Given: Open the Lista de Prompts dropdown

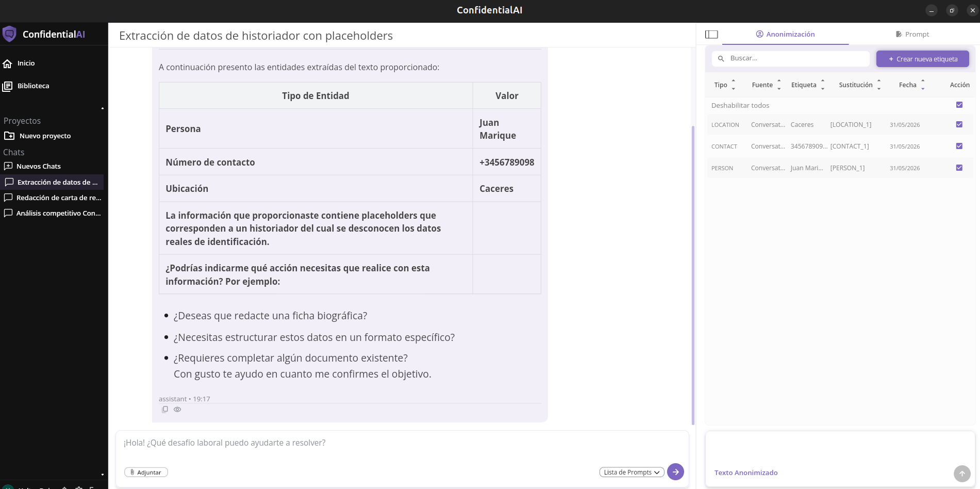Looking at the screenshot, I should coord(632,472).
